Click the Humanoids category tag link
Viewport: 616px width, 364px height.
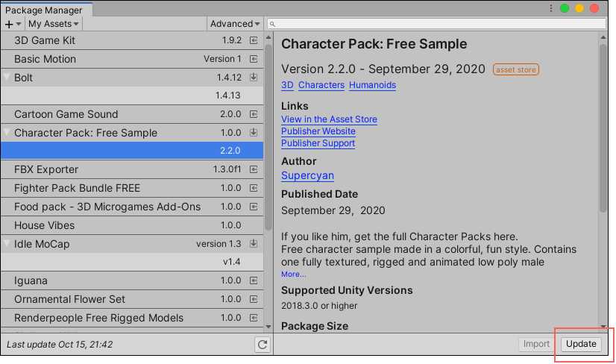372,85
